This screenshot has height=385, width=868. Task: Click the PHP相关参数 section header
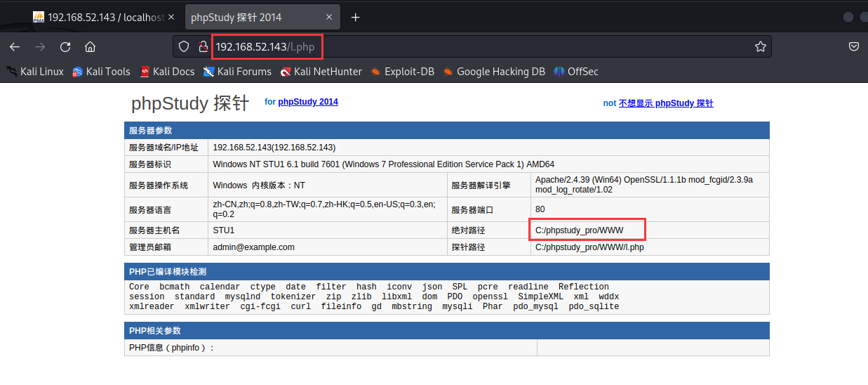[446, 330]
